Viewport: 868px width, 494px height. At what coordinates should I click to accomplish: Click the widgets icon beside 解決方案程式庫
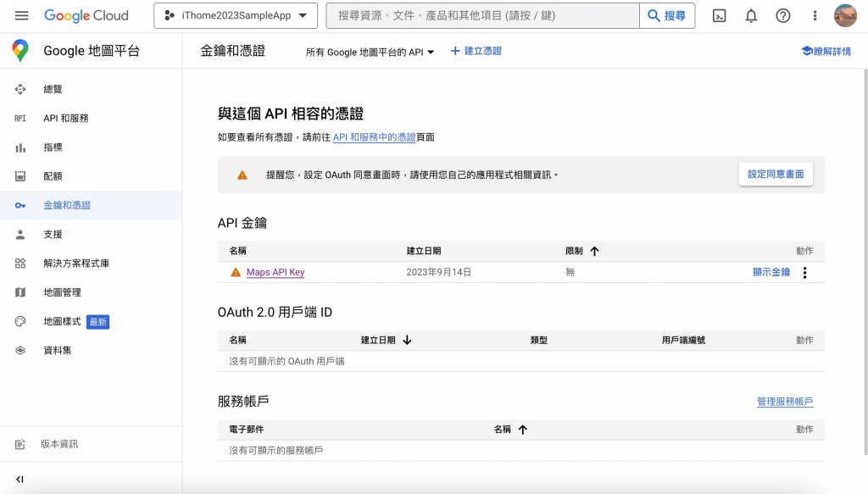tap(20, 264)
